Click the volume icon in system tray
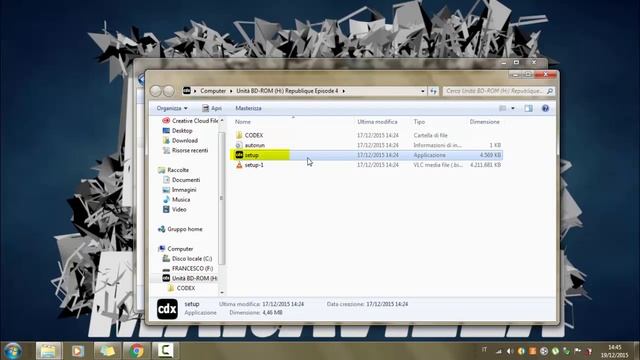Screen dimensions: 640x360 click(x=510, y=351)
